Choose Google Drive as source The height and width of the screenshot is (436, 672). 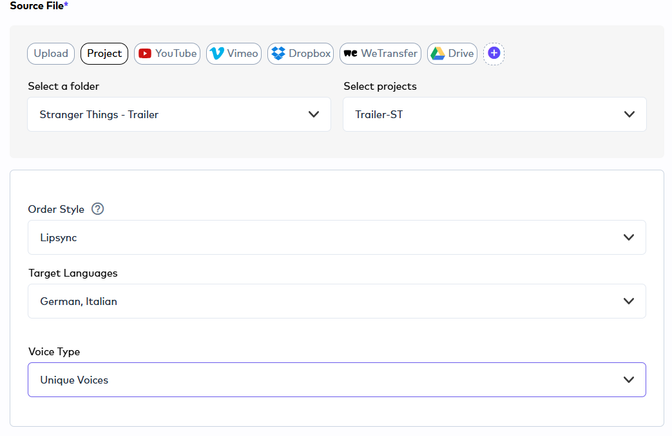(x=452, y=54)
